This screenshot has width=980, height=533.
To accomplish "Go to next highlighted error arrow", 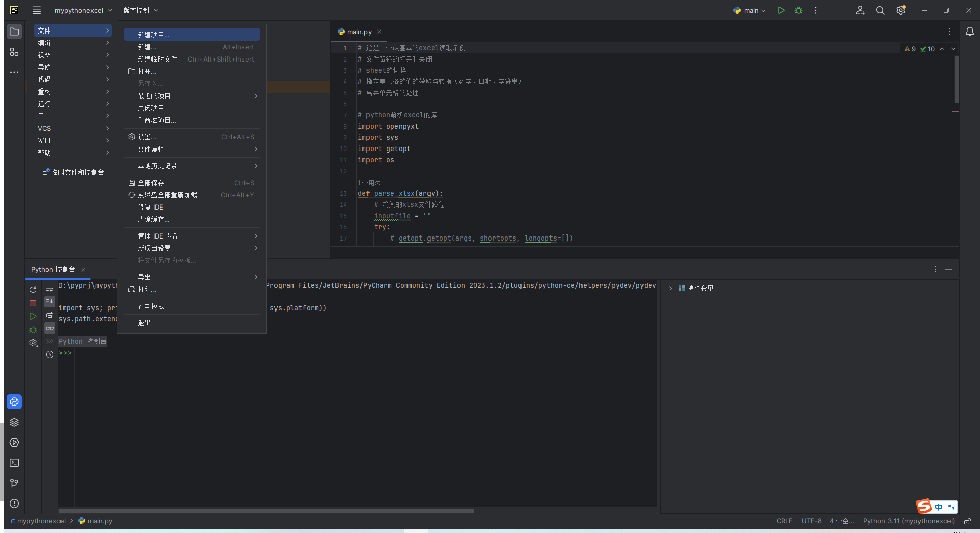I will tap(953, 49).
